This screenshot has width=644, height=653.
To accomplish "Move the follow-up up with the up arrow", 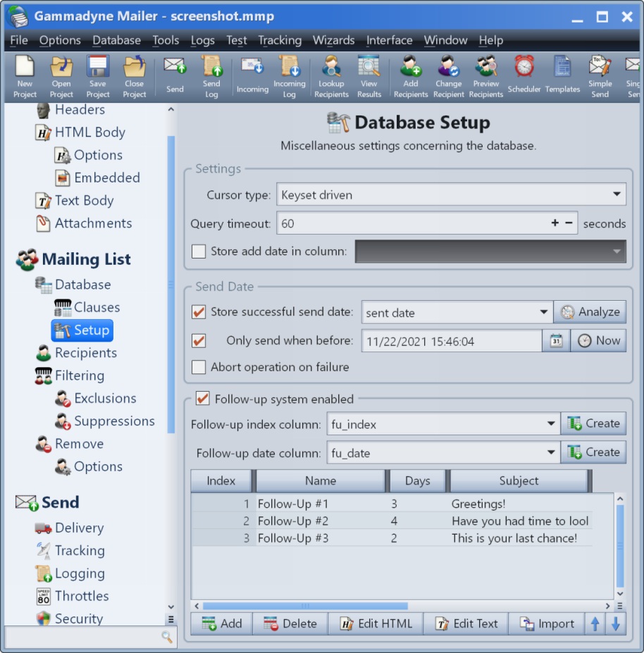I will click(x=595, y=623).
